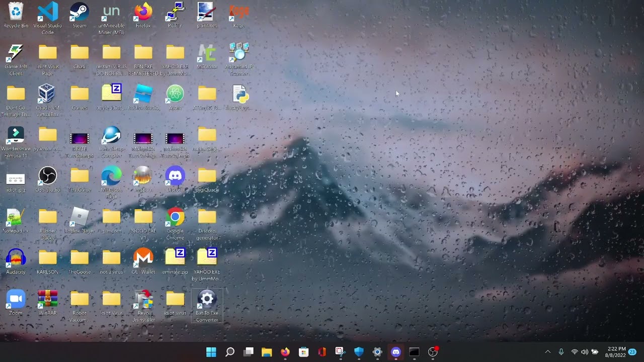Open Task View on the taskbar
Viewport: 644px width, 362px height.
[x=249, y=352]
